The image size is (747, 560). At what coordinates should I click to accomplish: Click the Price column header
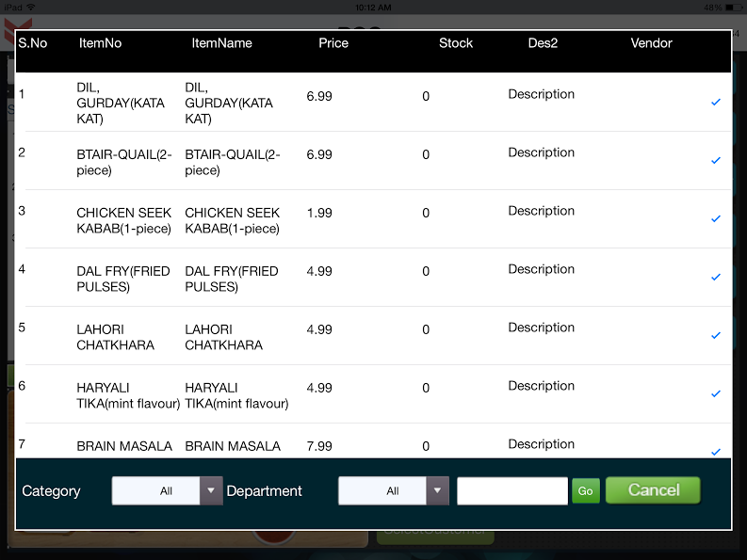tap(333, 43)
